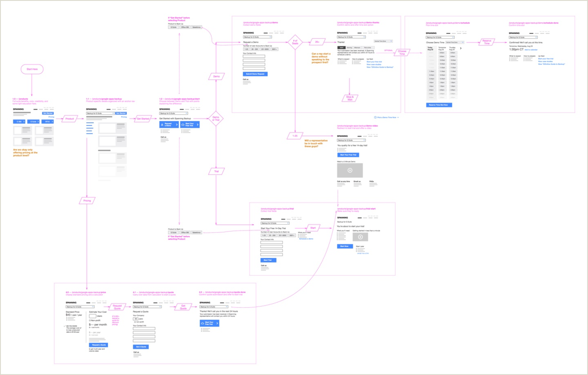Click Start Your Free Trial on the demo-video screen
Viewport: 588px width, 375px height.
pos(348,155)
